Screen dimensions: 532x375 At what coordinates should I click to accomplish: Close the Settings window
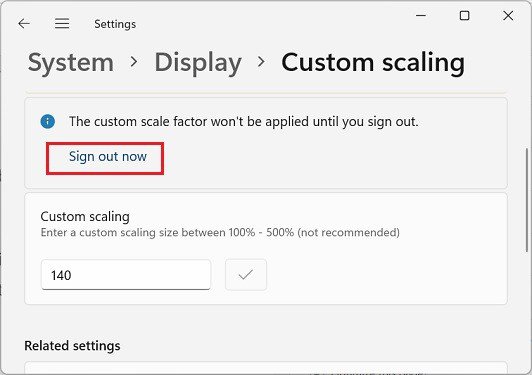click(x=508, y=15)
